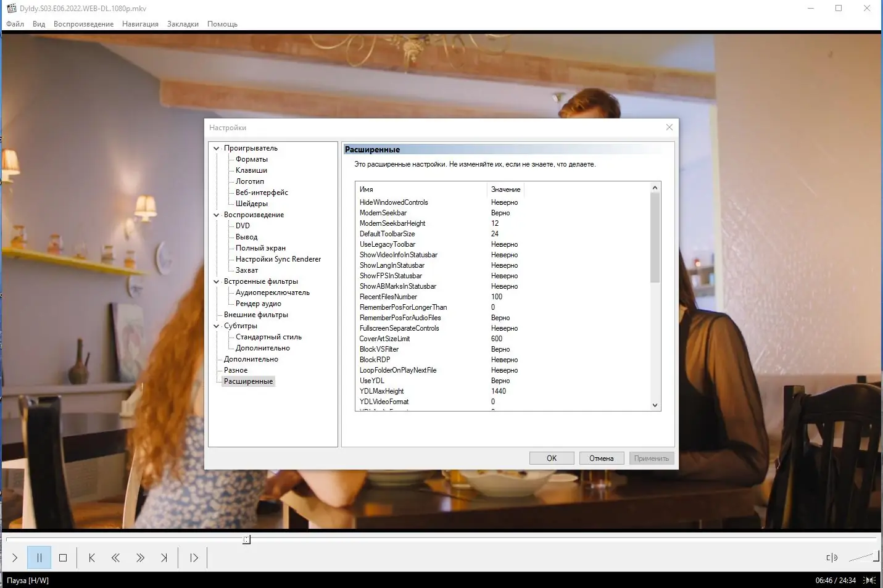Stop playback with the Stop button
The image size is (883, 588).
click(63, 558)
